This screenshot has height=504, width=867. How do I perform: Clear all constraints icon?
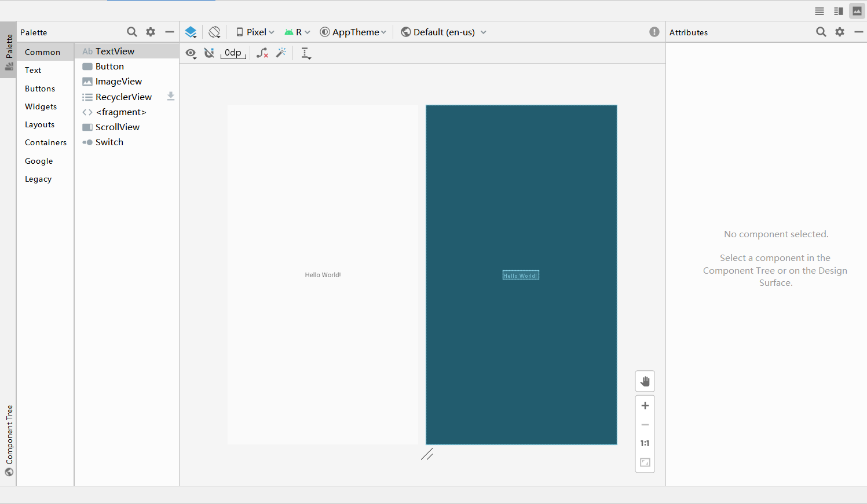pos(262,53)
